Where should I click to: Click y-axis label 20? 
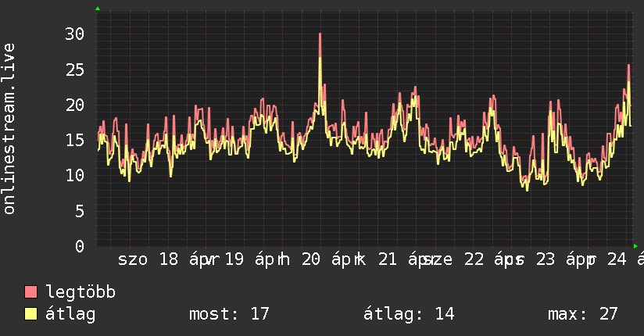[x=75, y=105]
